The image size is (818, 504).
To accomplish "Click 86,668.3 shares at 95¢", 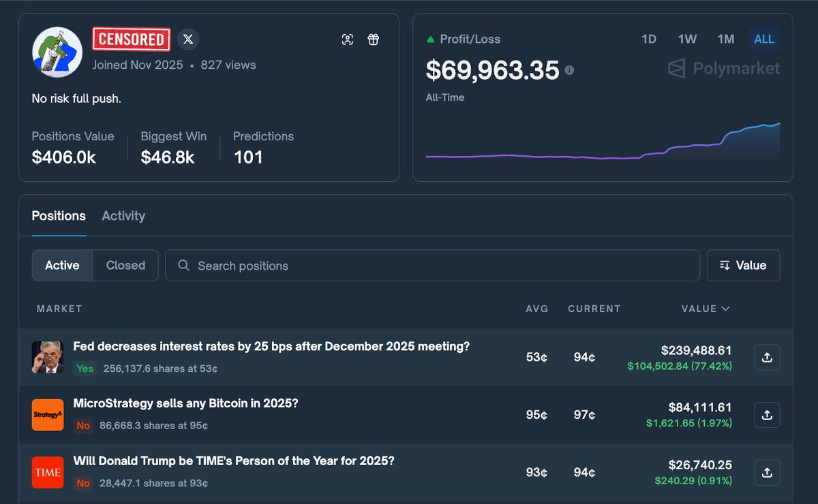I will click(x=153, y=426).
